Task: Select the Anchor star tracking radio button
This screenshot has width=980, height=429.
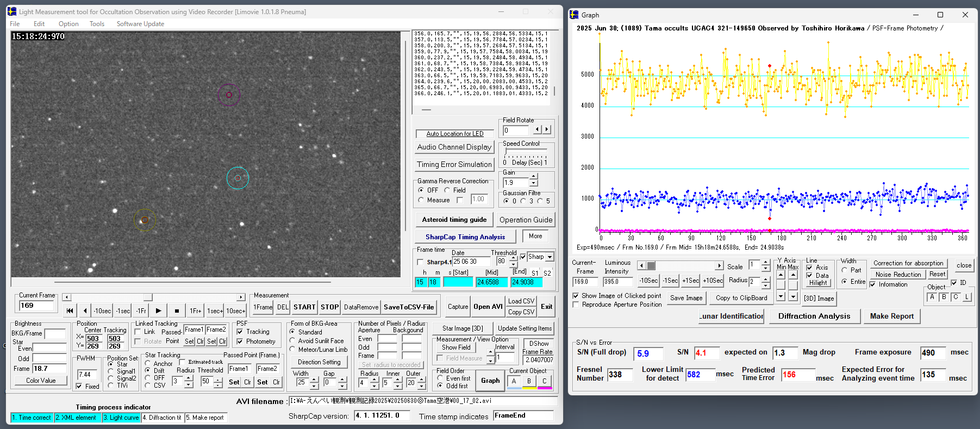Action: (148, 363)
